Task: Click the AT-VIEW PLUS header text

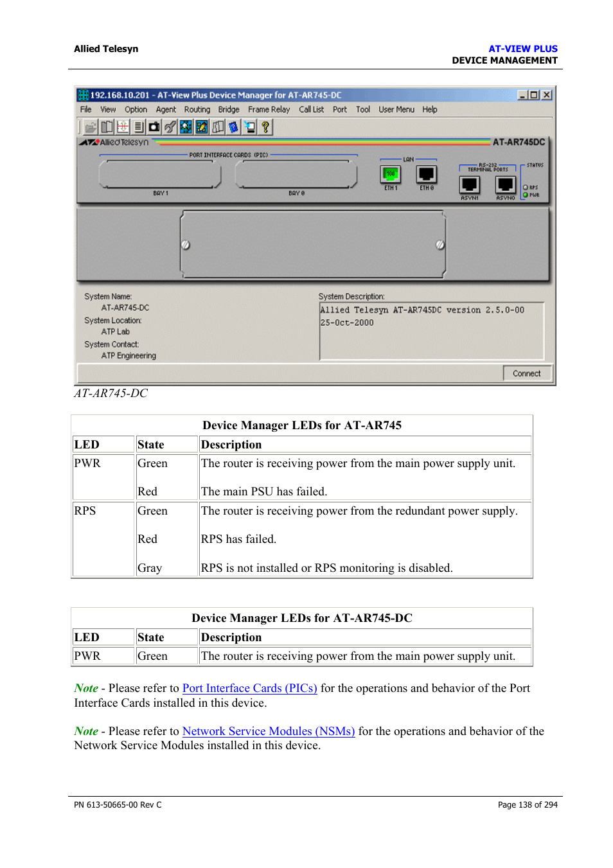Action: 523,49
